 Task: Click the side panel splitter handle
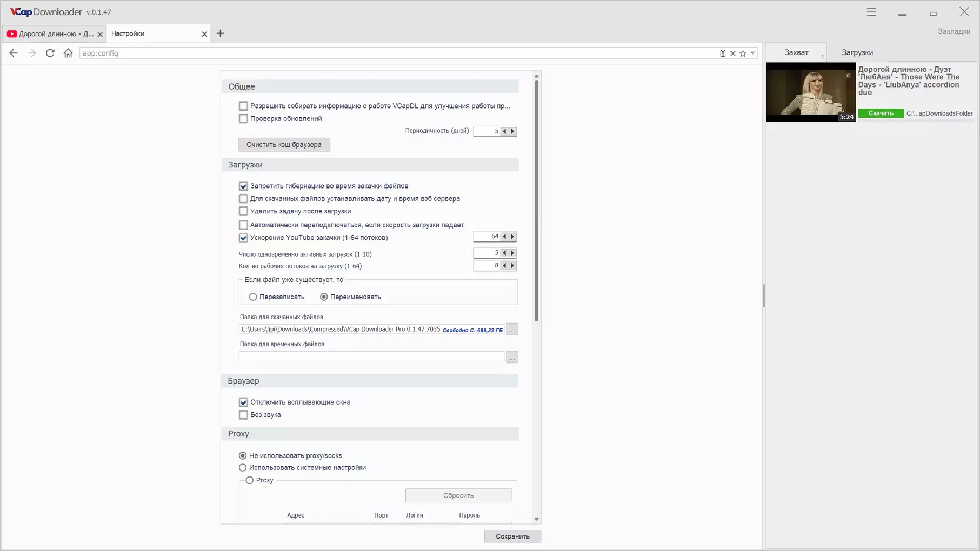pyautogui.click(x=764, y=296)
